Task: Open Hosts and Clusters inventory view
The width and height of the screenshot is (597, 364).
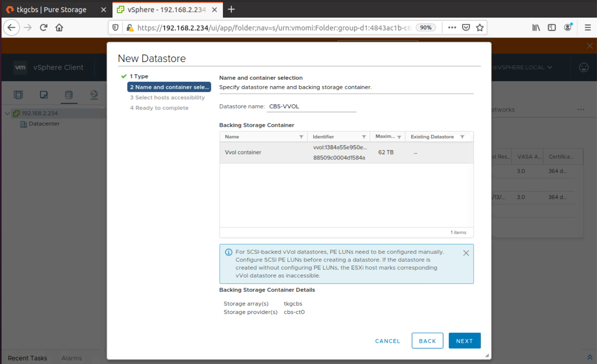Action: [x=18, y=95]
